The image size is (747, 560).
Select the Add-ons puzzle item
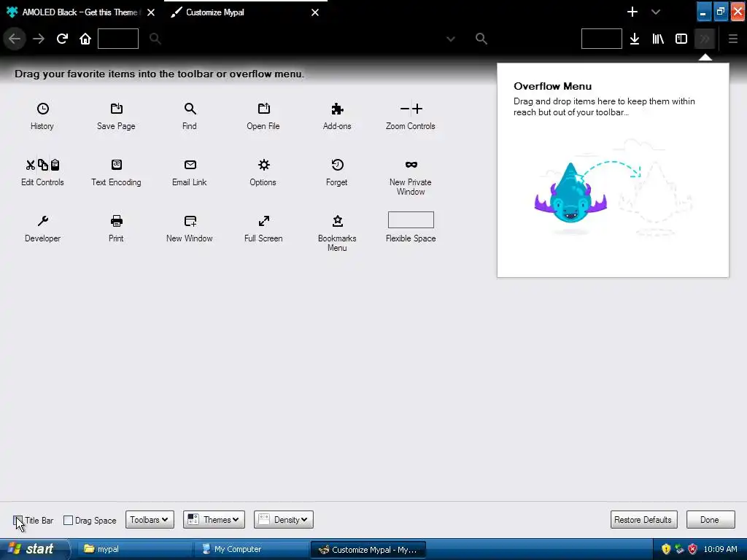pos(337,116)
